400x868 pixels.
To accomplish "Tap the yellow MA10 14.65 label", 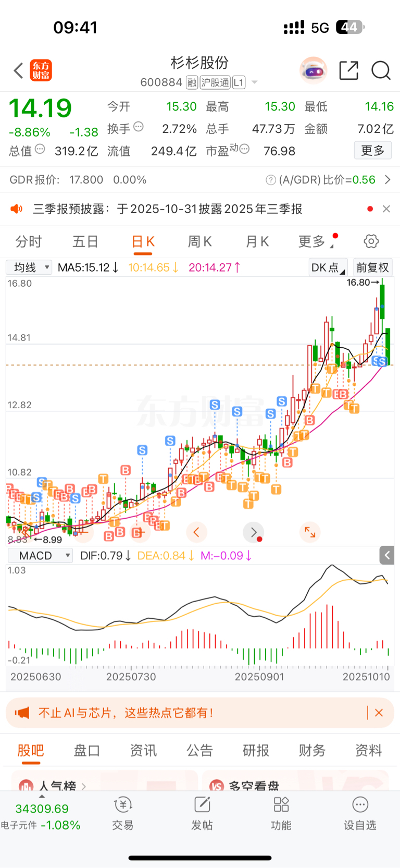I will click(154, 267).
